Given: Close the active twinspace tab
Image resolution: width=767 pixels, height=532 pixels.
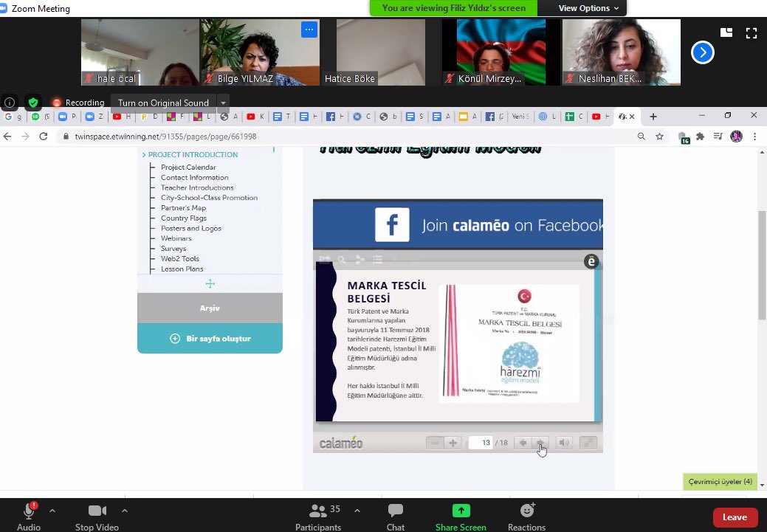Looking at the screenshot, I should point(632,117).
